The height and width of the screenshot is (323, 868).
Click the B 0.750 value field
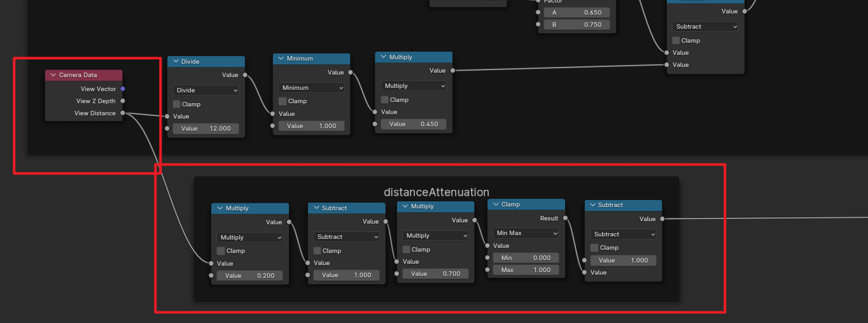coord(577,25)
